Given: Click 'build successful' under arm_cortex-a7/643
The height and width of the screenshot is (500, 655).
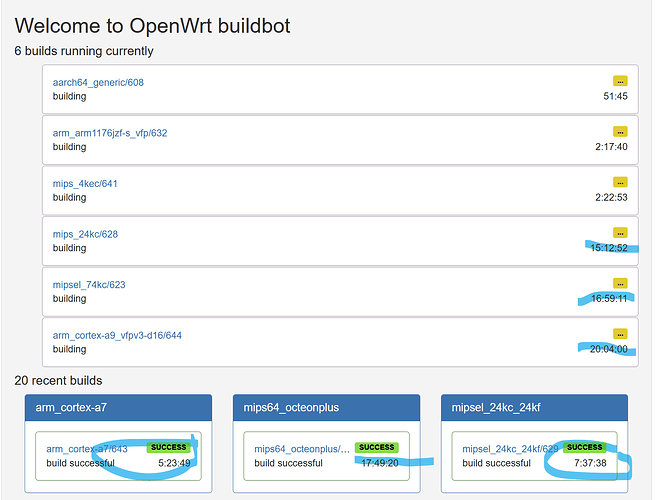Looking at the screenshot, I should 81,463.
